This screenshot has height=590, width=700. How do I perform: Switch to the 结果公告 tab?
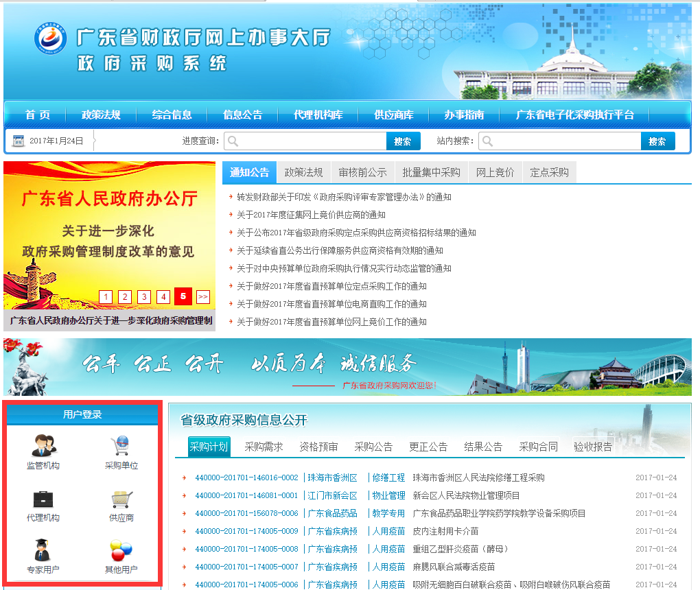(483, 447)
